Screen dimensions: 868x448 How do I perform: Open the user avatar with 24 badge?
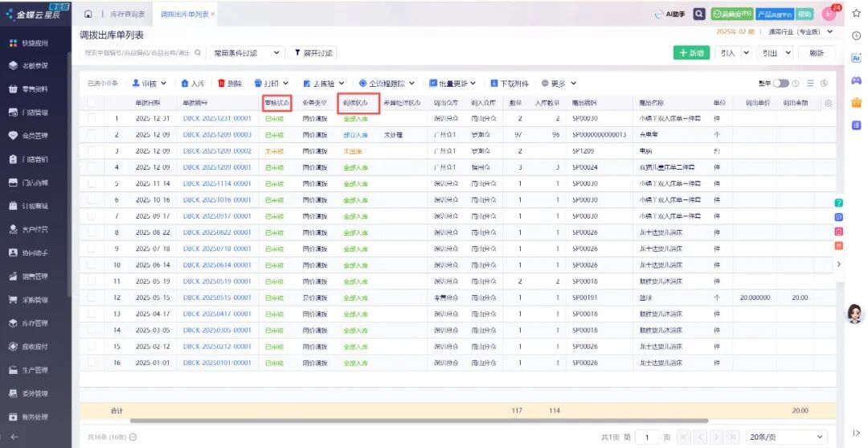point(829,14)
